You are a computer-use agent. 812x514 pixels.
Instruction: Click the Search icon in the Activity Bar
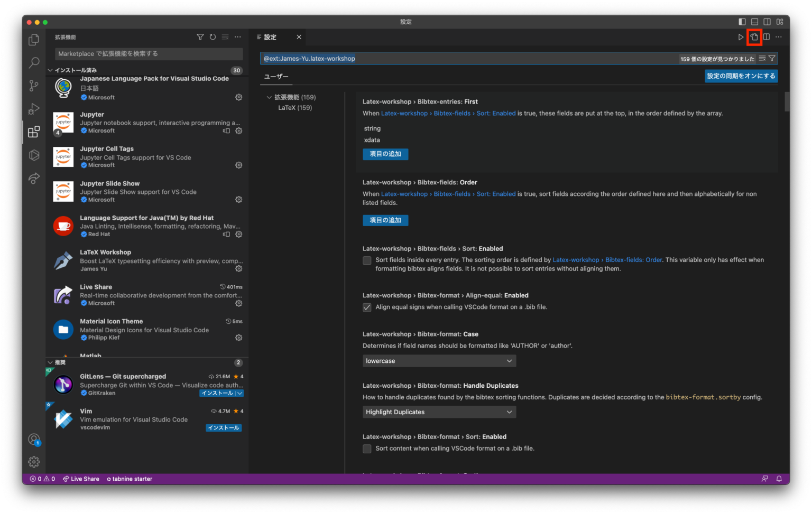(x=33, y=62)
